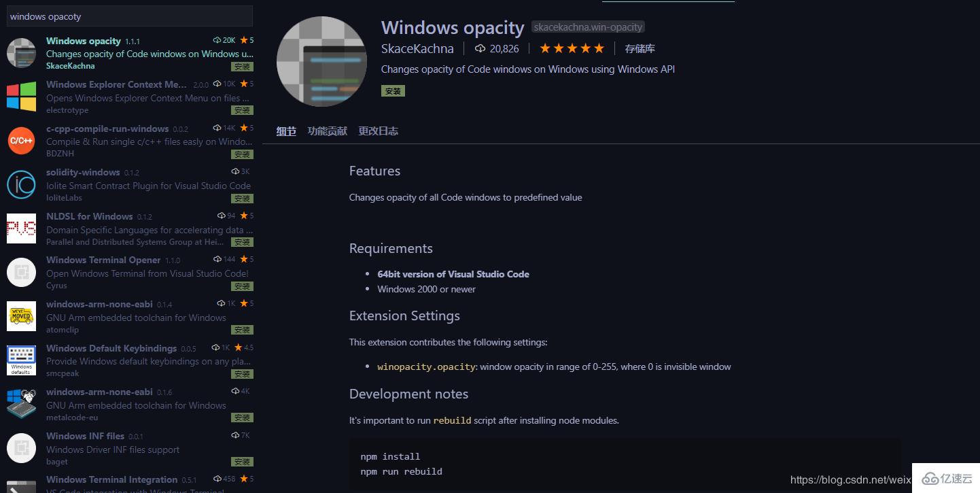This screenshot has height=493, width=980.
Task: Click the Windows Terminal Opener icon
Action: [21, 272]
